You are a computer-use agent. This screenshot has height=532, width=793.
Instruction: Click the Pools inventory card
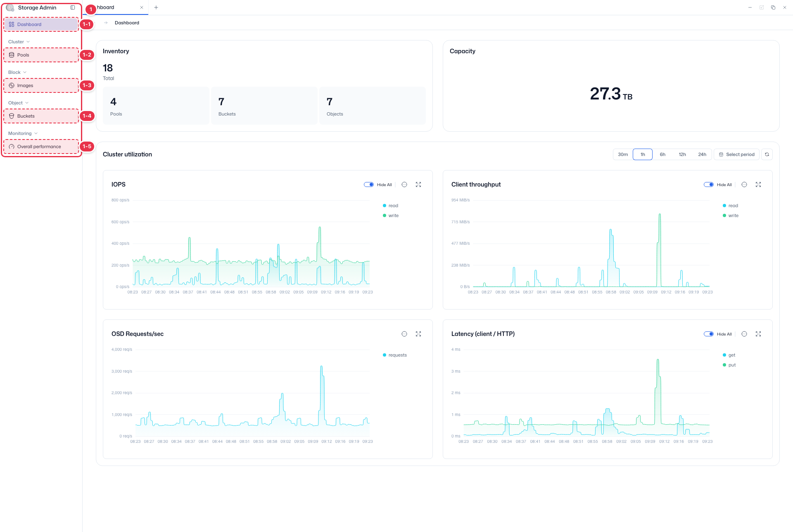click(156, 106)
